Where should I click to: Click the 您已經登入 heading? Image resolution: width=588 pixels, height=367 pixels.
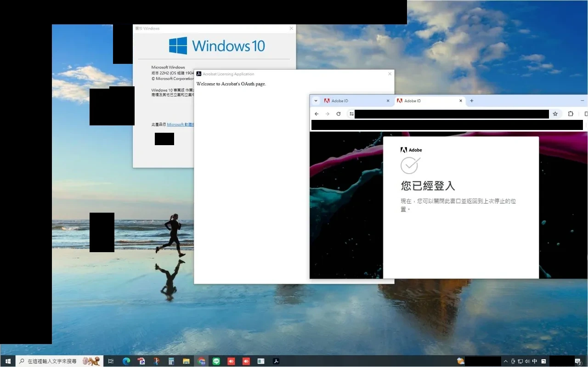click(428, 186)
